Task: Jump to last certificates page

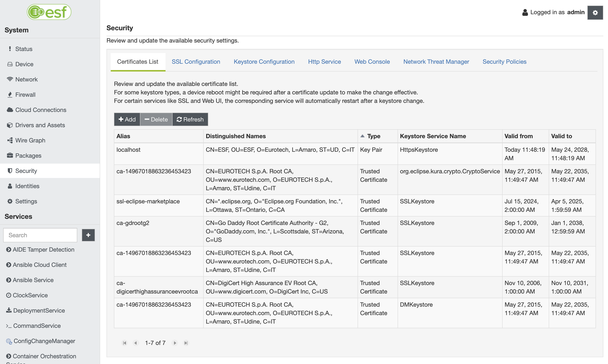Action: tap(186, 343)
